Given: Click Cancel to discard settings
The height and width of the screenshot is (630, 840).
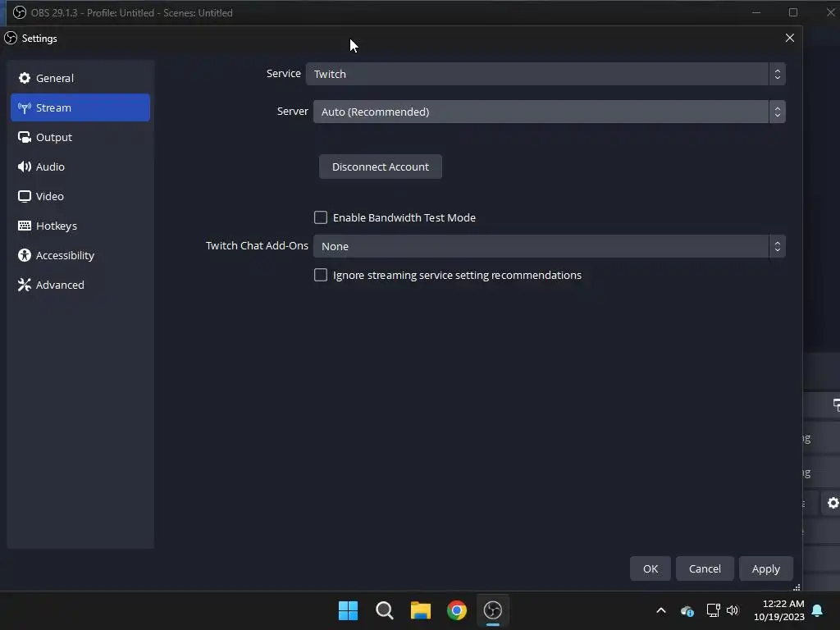Looking at the screenshot, I should [x=705, y=568].
